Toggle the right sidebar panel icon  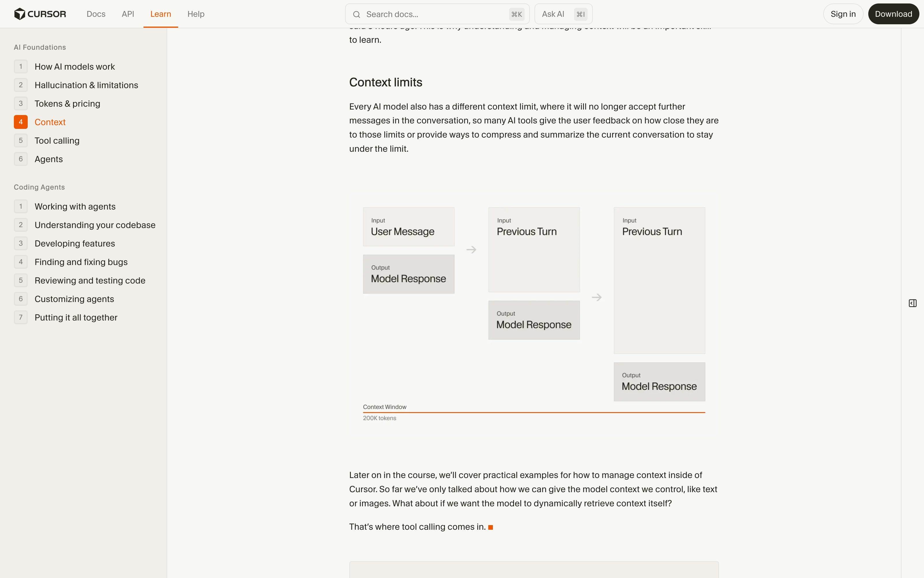point(912,303)
